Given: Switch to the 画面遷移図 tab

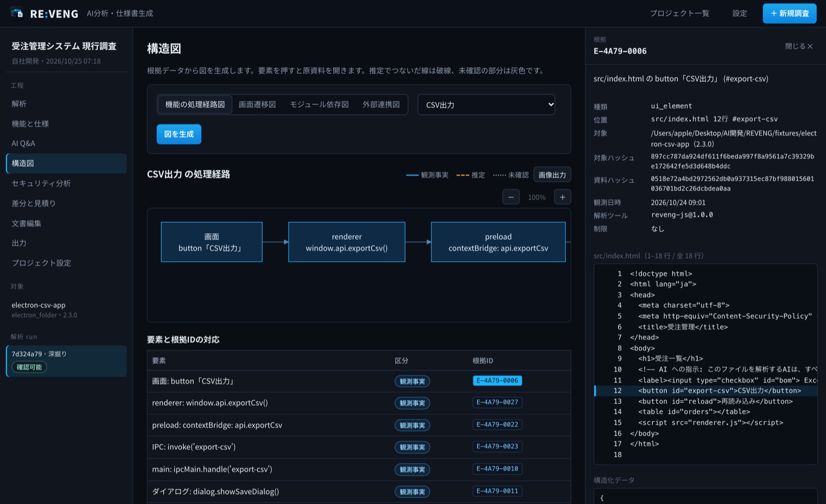Looking at the screenshot, I should (x=257, y=105).
